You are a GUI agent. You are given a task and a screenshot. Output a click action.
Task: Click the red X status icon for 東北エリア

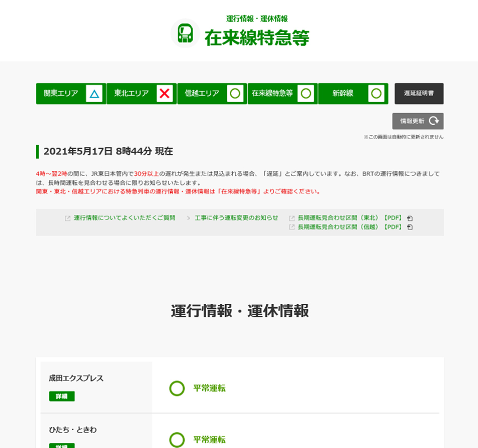(x=165, y=94)
